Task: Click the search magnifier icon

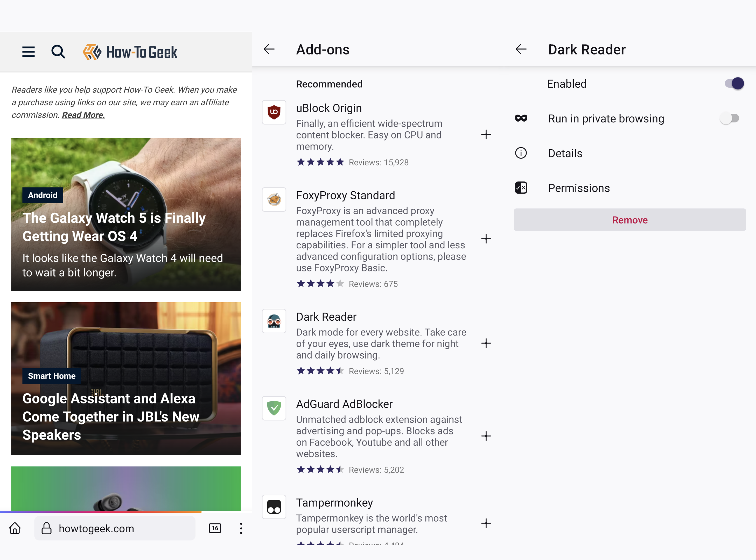Action: pyautogui.click(x=58, y=52)
